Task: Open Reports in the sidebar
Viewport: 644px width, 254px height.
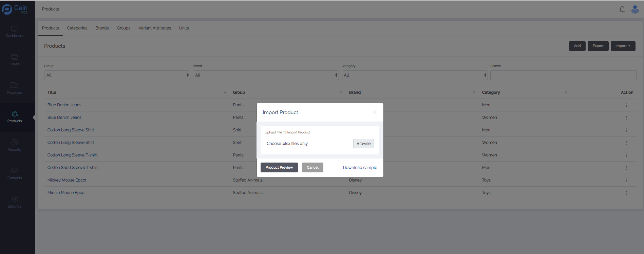Action: click(x=15, y=145)
